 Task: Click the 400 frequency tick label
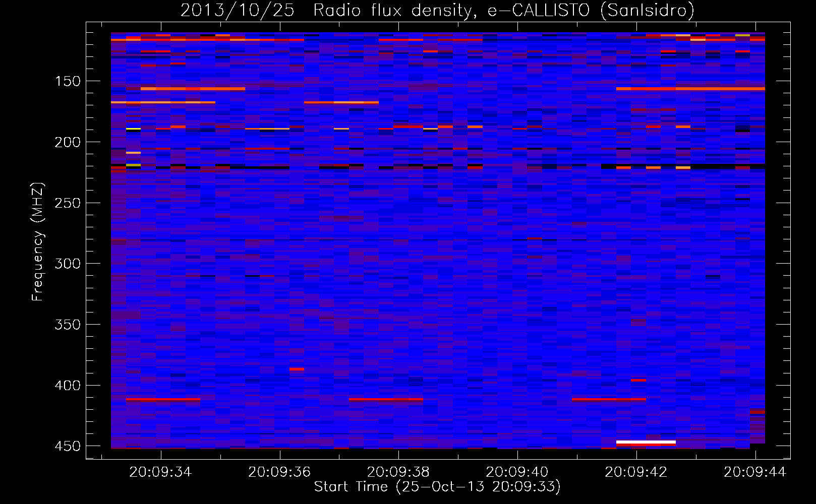click(68, 386)
